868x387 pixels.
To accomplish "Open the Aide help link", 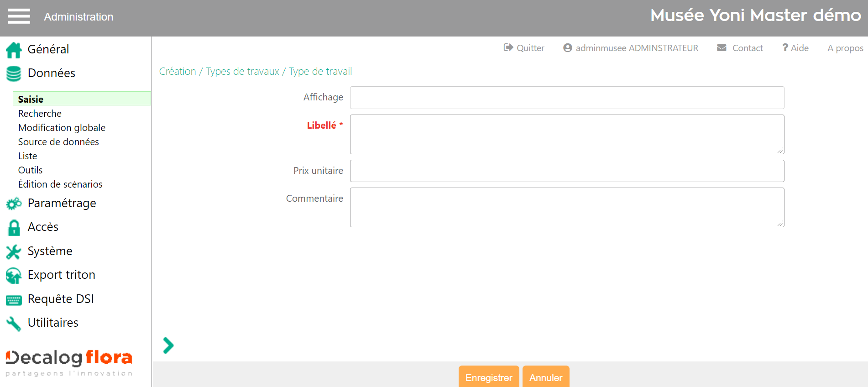I will [x=795, y=48].
